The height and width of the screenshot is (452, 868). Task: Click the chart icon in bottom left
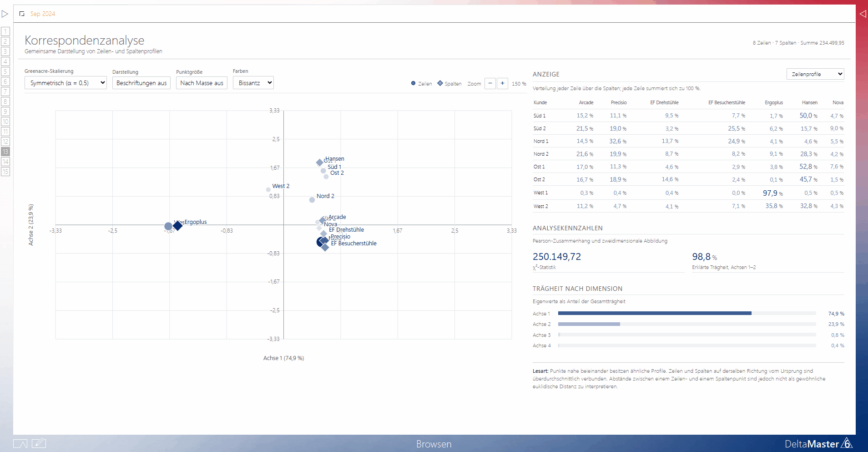(20, 443)
